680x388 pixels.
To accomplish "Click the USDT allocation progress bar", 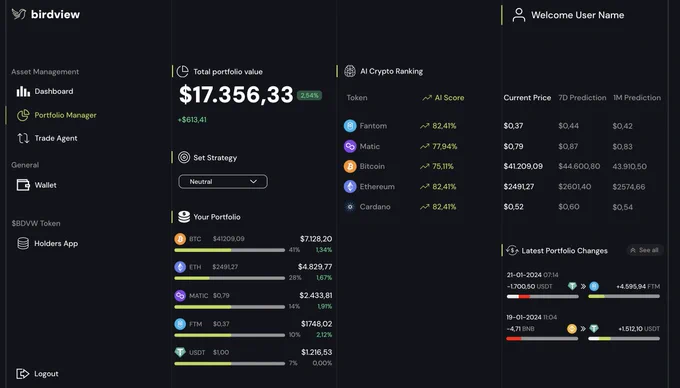I will tap(229, 364).
